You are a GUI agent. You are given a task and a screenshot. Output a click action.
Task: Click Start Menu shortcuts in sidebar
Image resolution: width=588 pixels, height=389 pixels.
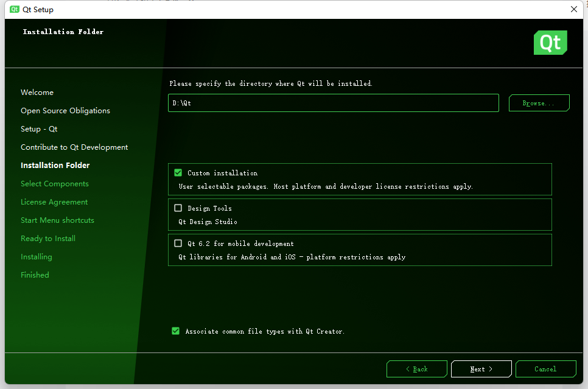pyautogui.click(x=57, y=220)
